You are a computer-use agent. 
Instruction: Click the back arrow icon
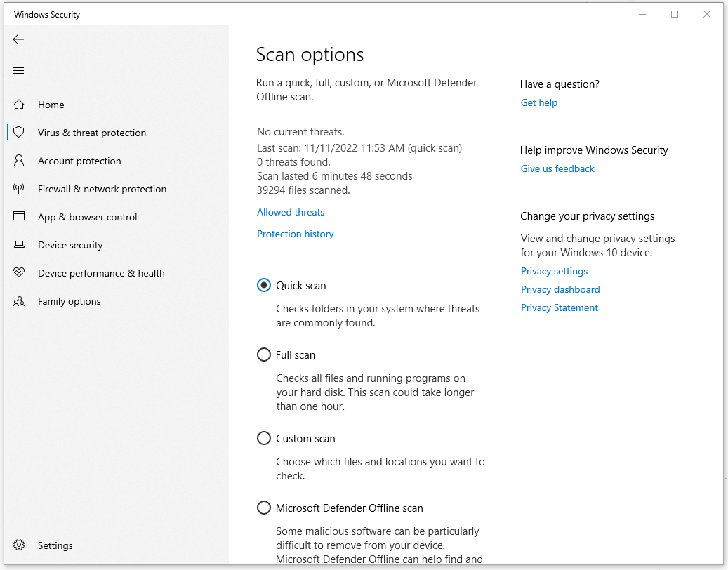point(18,39)
